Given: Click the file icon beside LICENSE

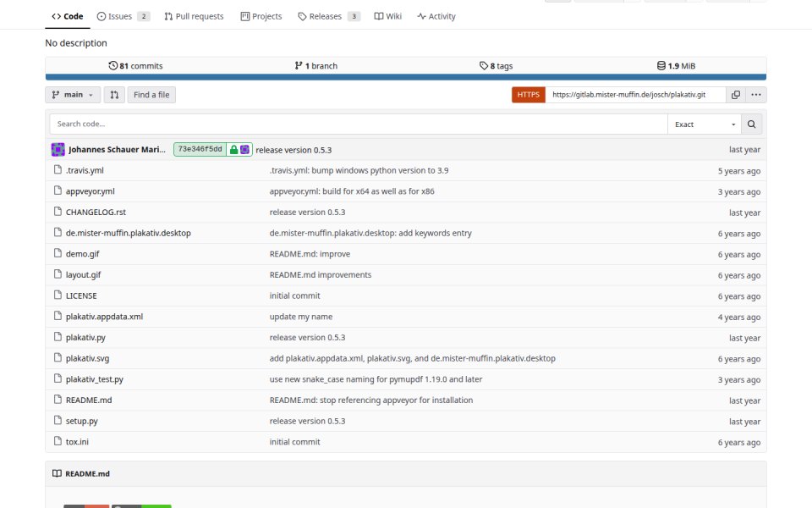Looking at the screenshot, I should (58, 295).
